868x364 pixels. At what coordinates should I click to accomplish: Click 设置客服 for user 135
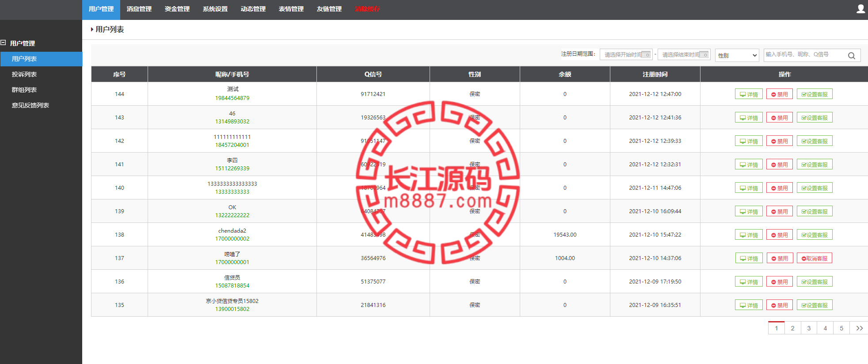tap(815, 305)
